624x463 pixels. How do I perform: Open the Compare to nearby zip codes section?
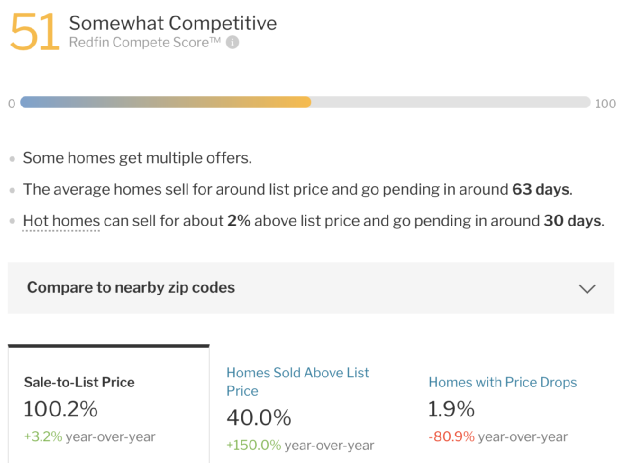click(x=311, y=288)
